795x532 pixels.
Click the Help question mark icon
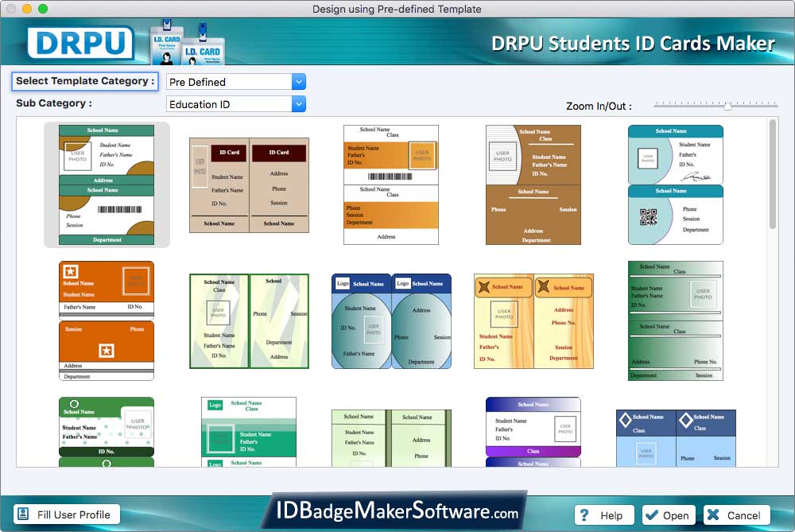[x=585, y=515]
